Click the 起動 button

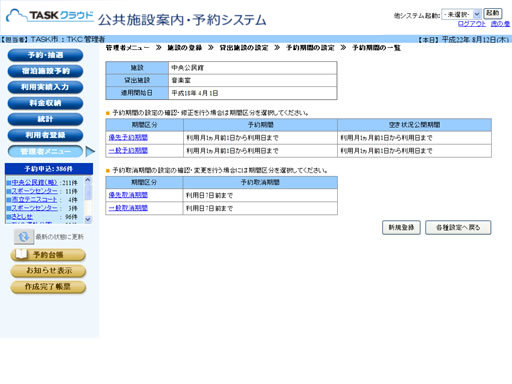[492, 13]
